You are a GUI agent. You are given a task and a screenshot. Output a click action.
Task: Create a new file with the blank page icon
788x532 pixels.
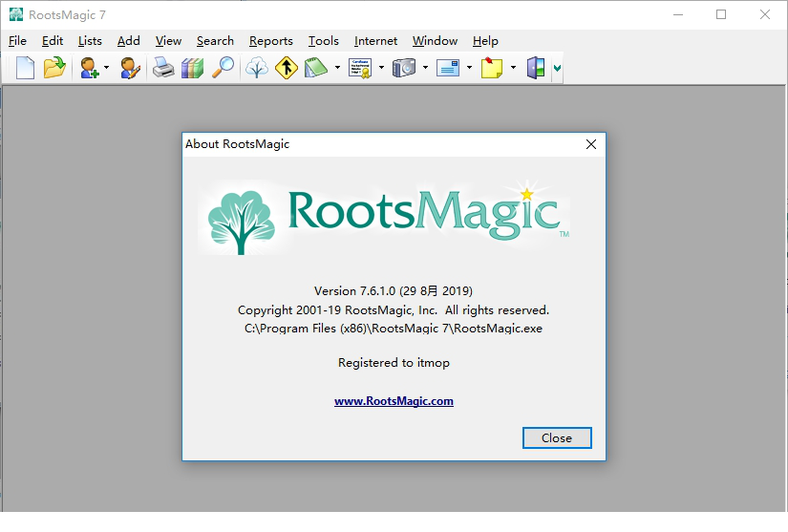pos(25,67)
